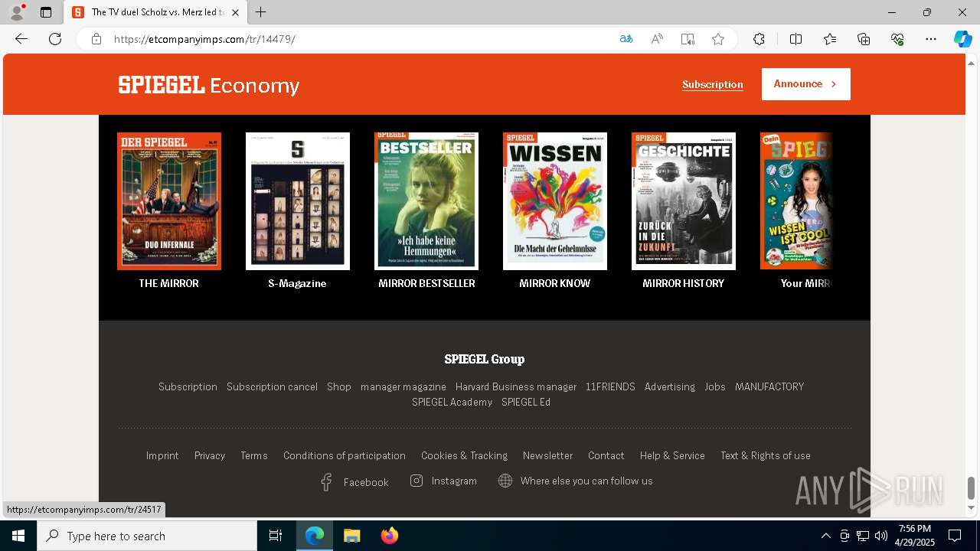Image resolution: width=980 pixels, height=551 pixels.
Task: Open the SPIEGEL Geschichte cover thumbnail
Action: click(684, 201)
